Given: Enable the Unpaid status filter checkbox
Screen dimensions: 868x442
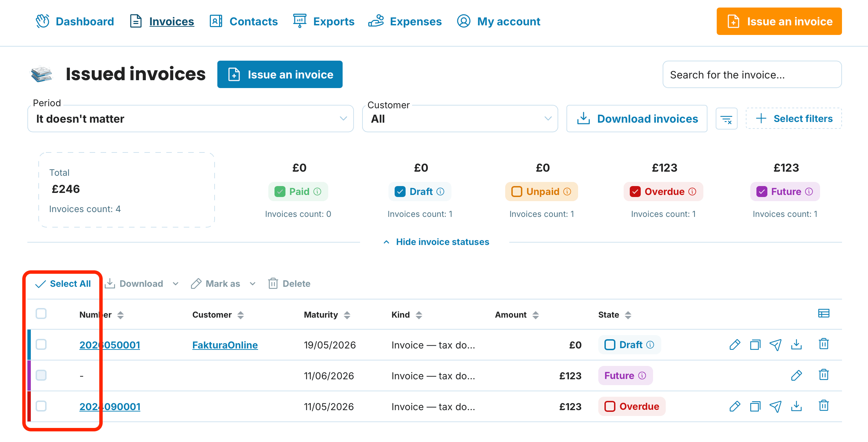Looking at the screenshot, I should pos(517,192).
